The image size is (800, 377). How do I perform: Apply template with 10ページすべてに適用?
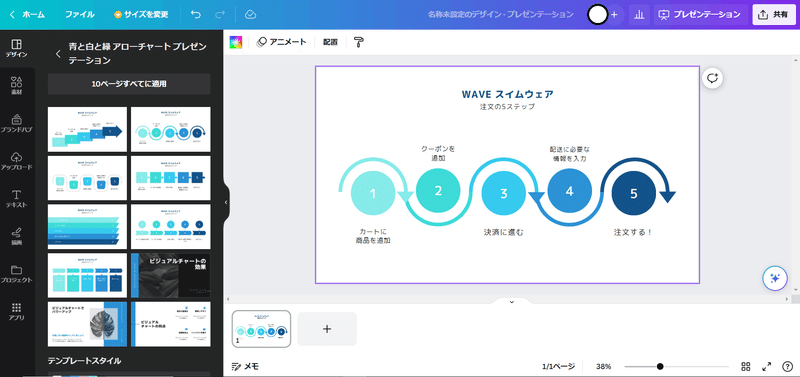pyautogui.click(x=129, y=84)
